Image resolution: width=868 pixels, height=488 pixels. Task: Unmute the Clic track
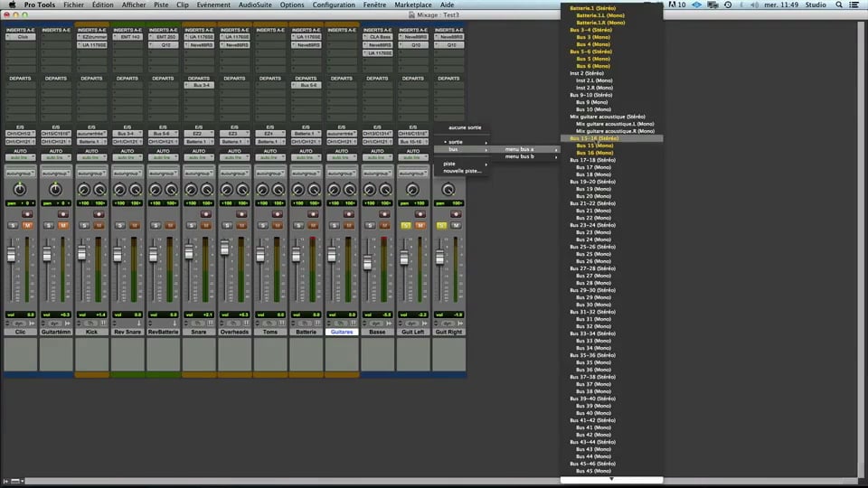tap(27, 226)
